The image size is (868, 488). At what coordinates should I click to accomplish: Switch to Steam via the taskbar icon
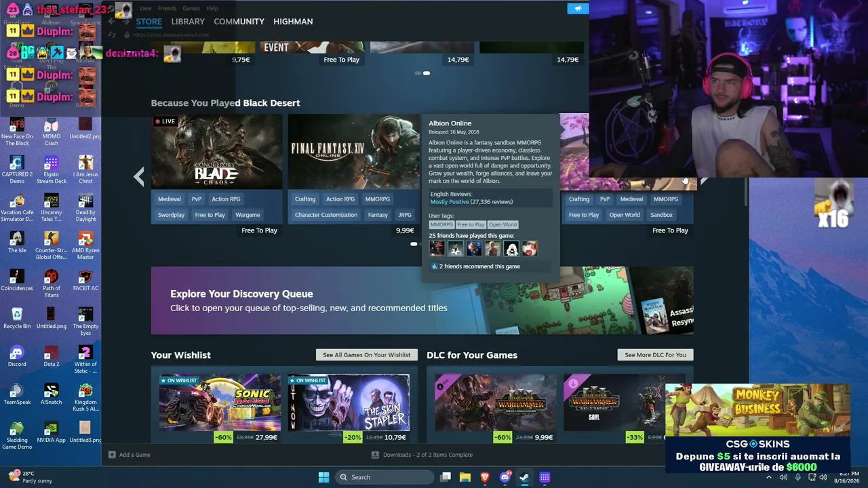click(524, 477)
